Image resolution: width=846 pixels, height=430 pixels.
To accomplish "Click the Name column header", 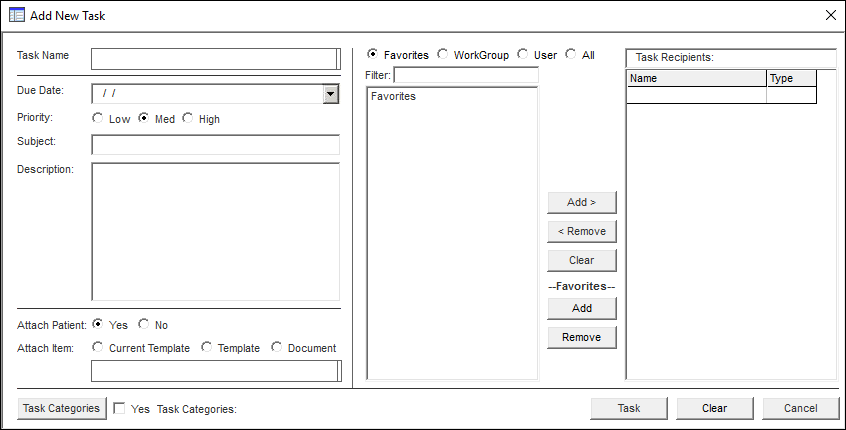I will [697, 78].
